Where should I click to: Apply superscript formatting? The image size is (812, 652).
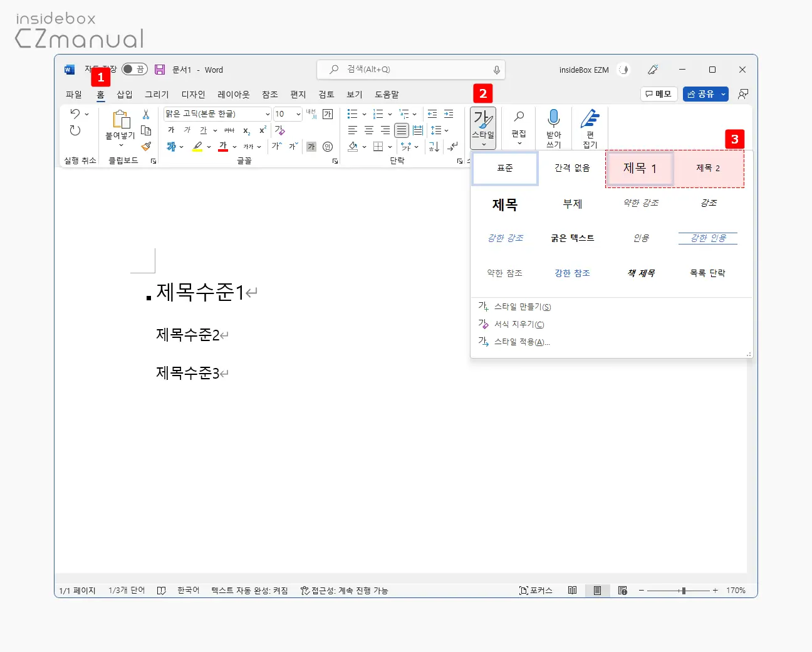(x=263, y=130)
